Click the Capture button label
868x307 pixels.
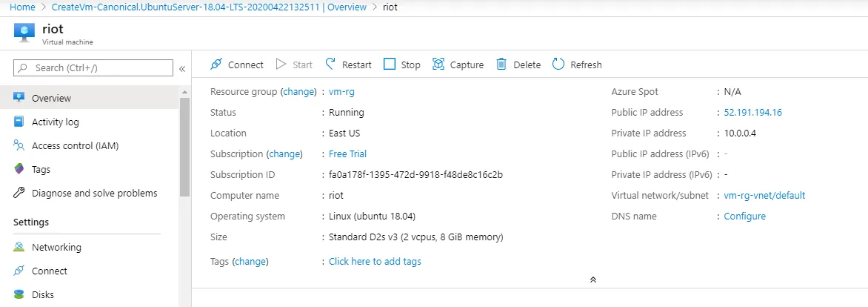click(467, 65)
